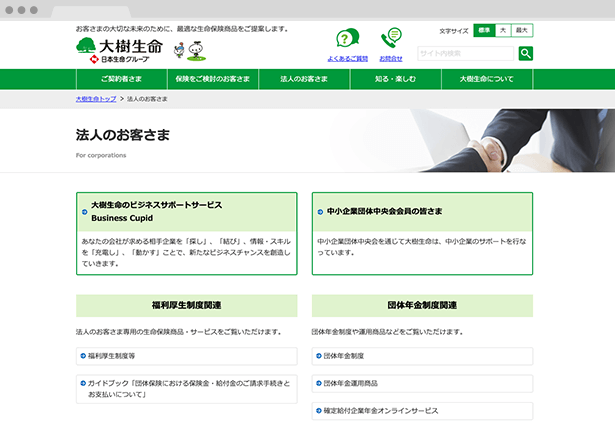This screenshot has width=615, height=435.
Task: Click the 日本生命グループ logo
Action: [119, 59]
